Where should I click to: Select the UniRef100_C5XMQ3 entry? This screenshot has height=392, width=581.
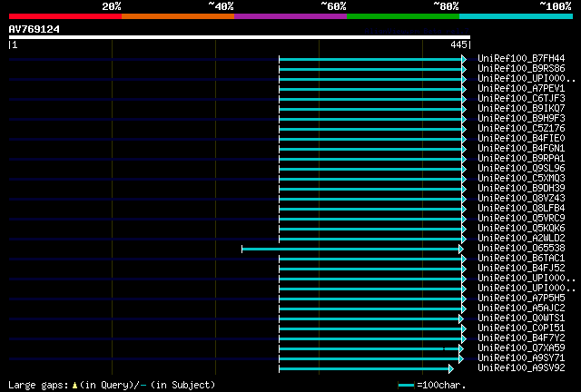click(x=521, y=179)
